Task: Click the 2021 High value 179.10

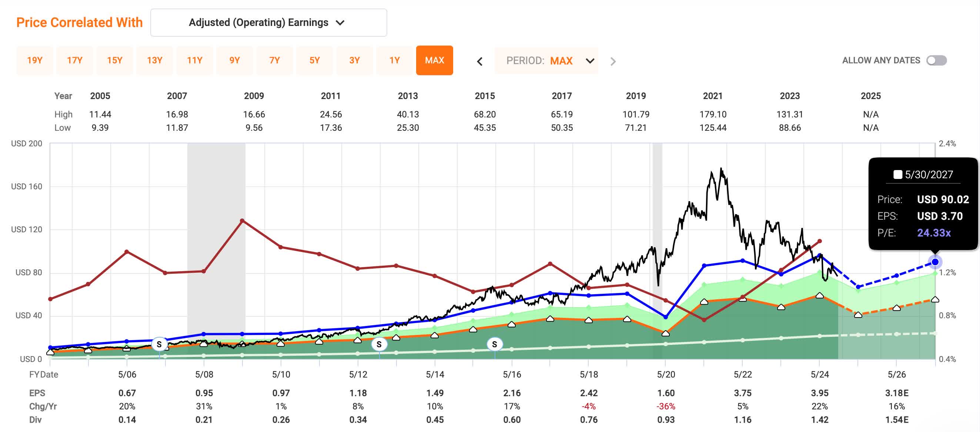Action: tap(713, 114)
